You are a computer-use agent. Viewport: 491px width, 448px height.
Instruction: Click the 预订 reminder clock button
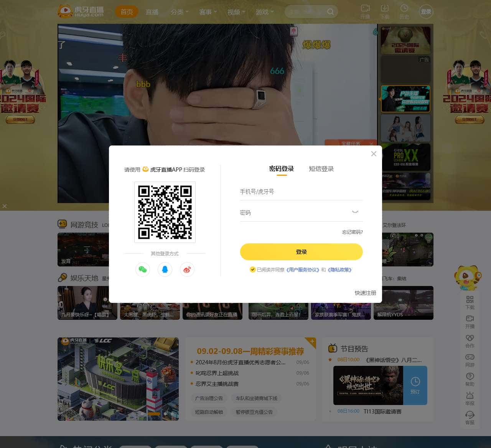(x=415, y=385)
